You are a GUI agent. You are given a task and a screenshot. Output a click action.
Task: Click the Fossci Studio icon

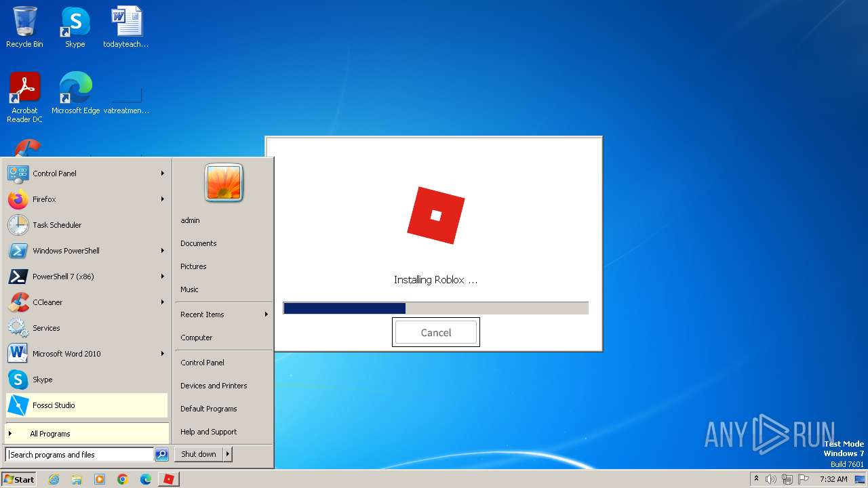(18, 405)
